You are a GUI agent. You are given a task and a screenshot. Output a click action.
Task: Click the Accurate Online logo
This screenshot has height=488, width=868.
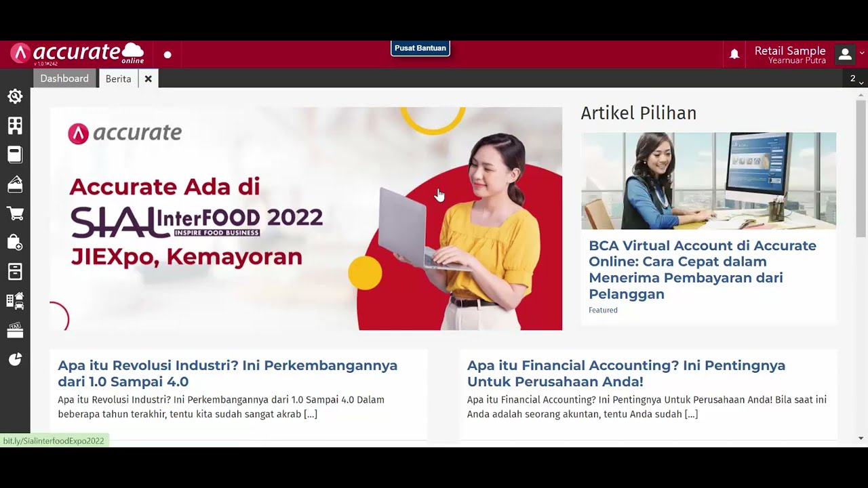click(x=77, y=54)
